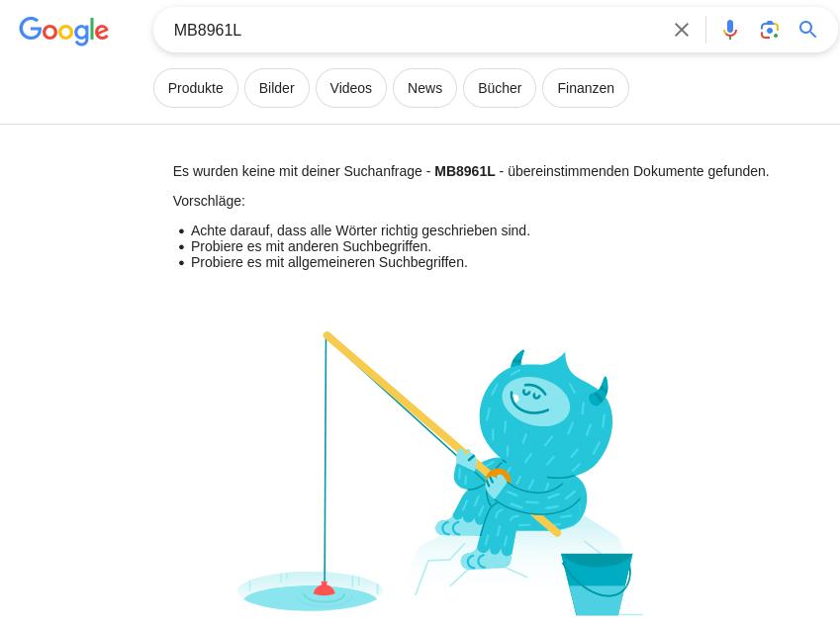Start voice search with the microphone icon
840x632 pixels.
[x=729, y=30]
